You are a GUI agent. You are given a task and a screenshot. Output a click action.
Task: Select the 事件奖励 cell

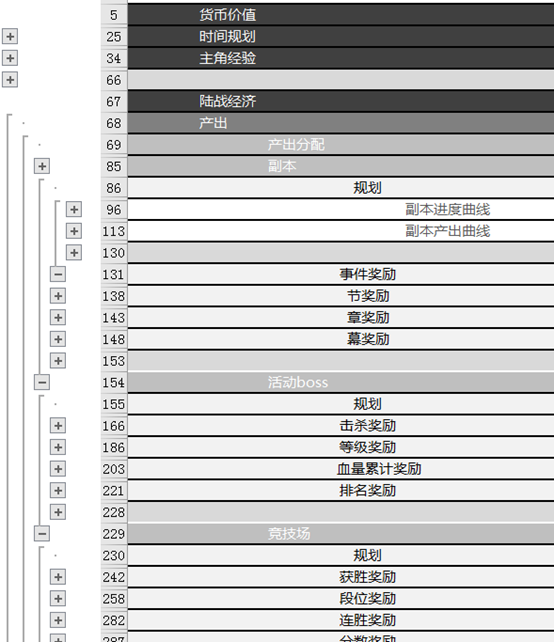[341, 274]
